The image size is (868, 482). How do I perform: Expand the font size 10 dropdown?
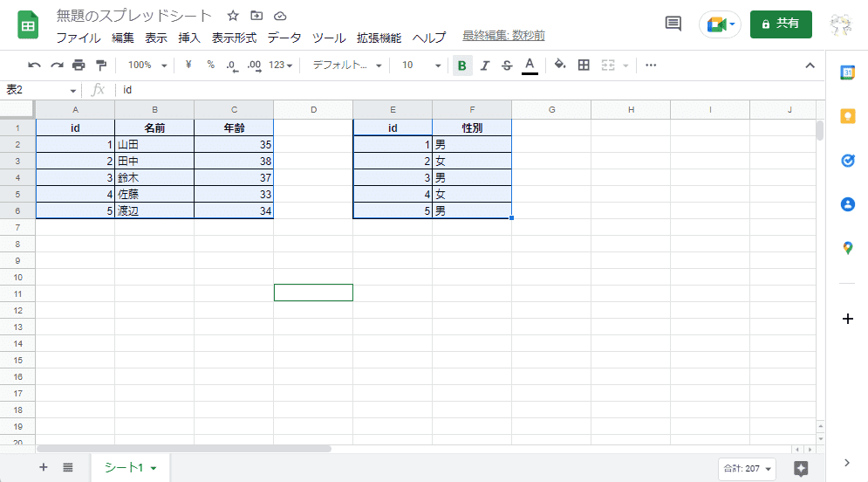coord(420,65)
